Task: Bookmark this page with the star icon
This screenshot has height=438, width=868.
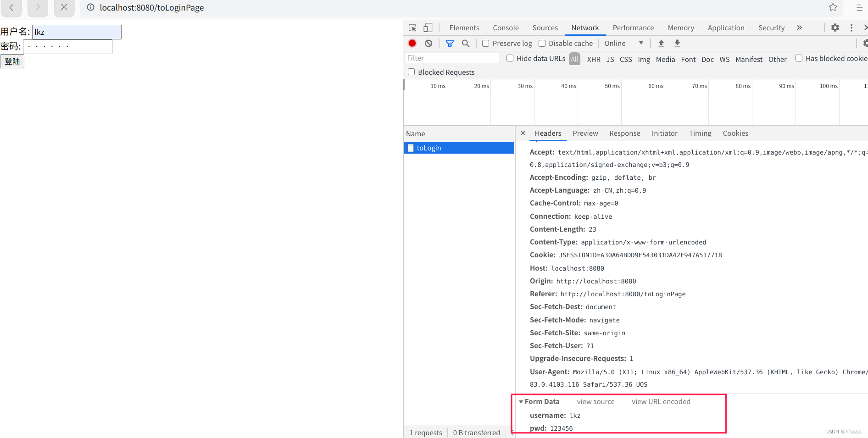Action: (833, 7)
